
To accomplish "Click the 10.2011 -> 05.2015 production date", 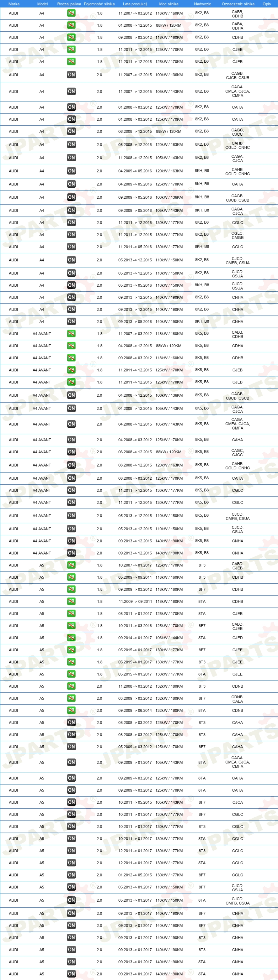I will point(135,802).
